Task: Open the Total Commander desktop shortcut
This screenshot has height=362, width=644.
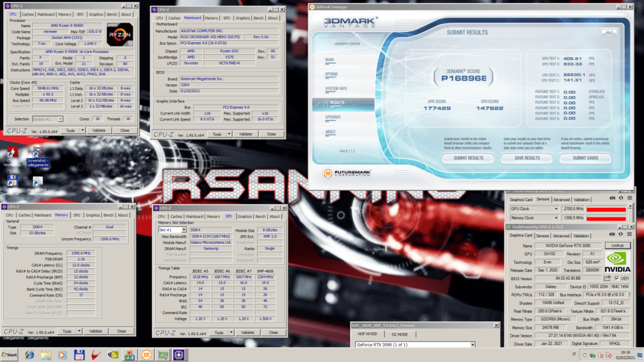Action: (12, 184)
